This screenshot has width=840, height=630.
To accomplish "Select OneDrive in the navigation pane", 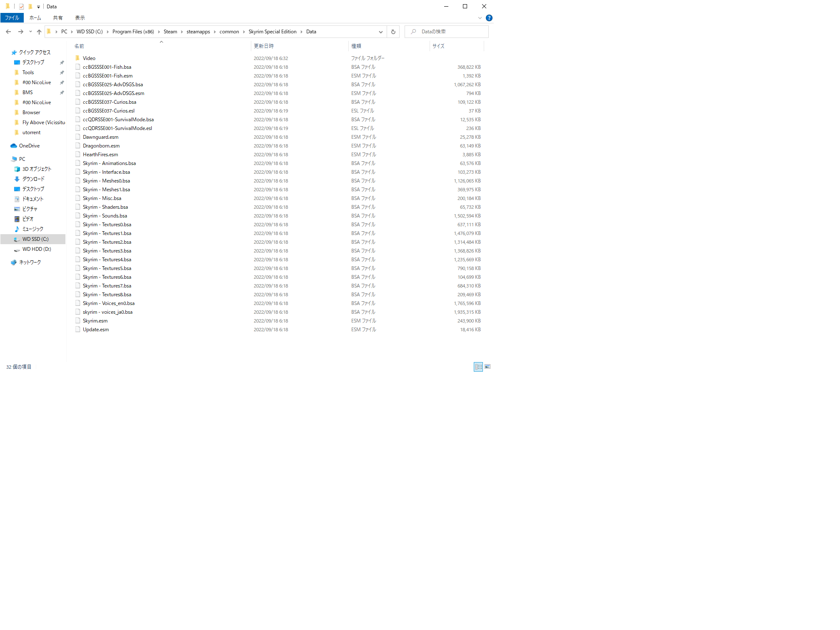I will point(29,146).
